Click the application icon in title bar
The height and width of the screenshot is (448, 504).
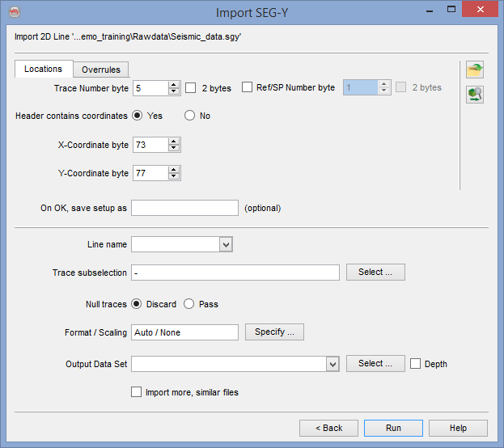click(x=11, y=12)
